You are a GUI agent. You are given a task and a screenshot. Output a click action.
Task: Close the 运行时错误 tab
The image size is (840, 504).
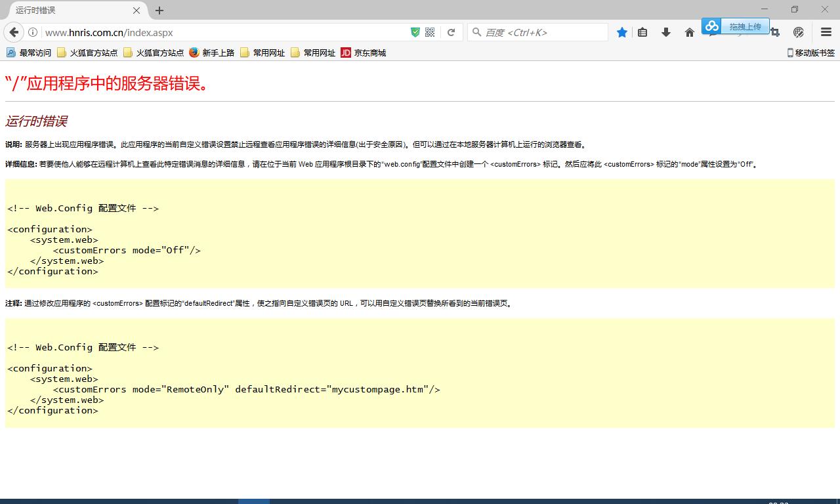tap(136, 10)
